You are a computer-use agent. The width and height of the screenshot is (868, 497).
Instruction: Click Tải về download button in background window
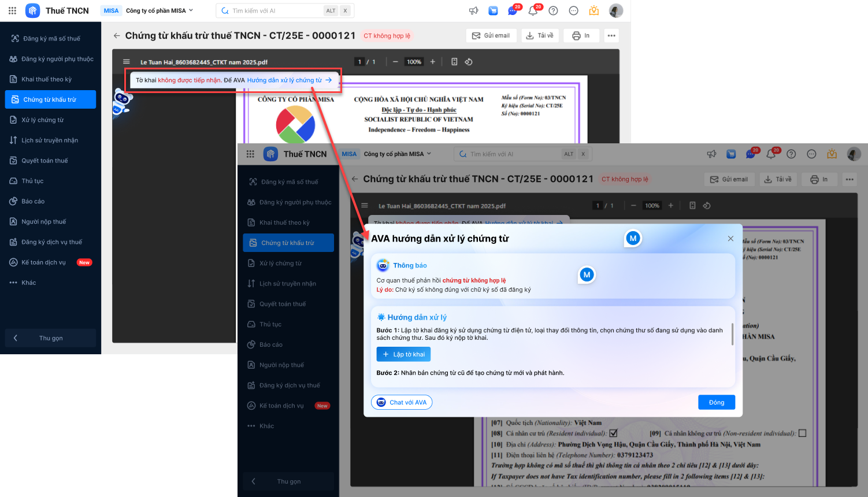point(540,36)
